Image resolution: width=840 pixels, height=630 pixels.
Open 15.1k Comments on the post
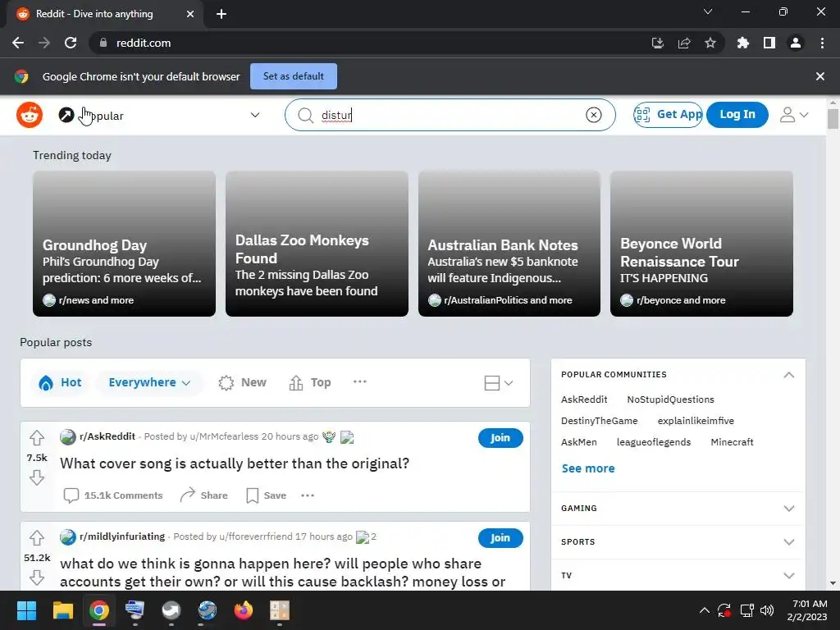tap(113, 495)
